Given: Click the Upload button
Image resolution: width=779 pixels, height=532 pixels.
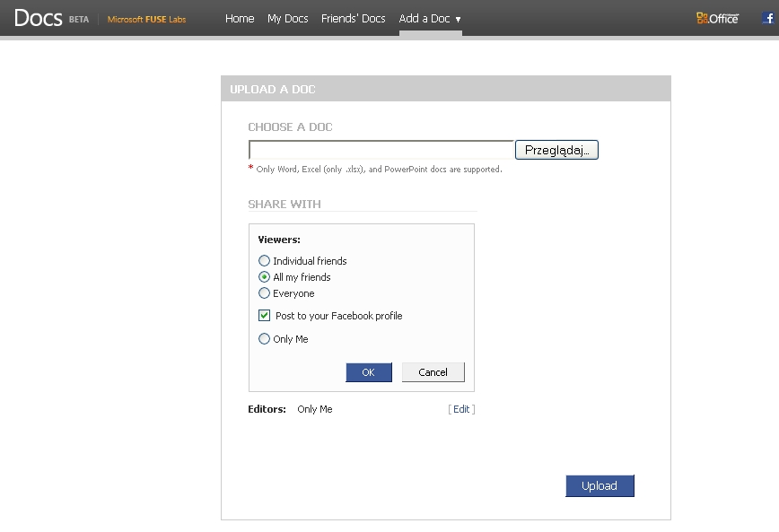Looking at the screenshot, I should point(600,486).
